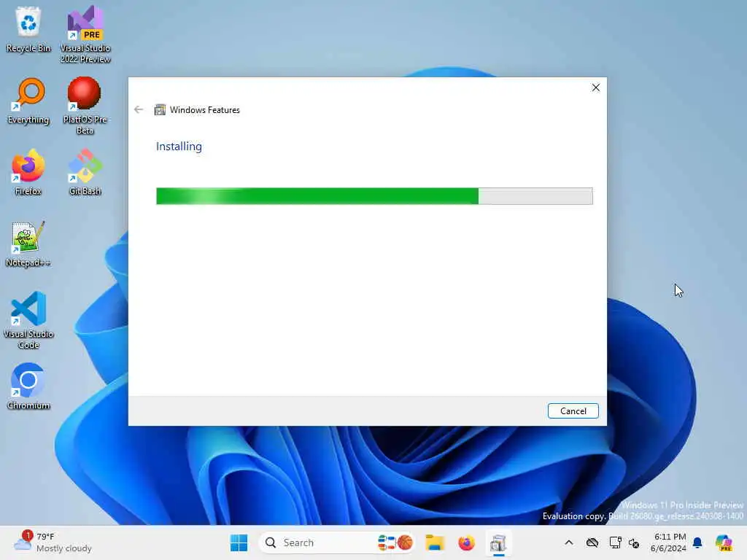Click the Windows Features taskbar icon

click(498, 542)
